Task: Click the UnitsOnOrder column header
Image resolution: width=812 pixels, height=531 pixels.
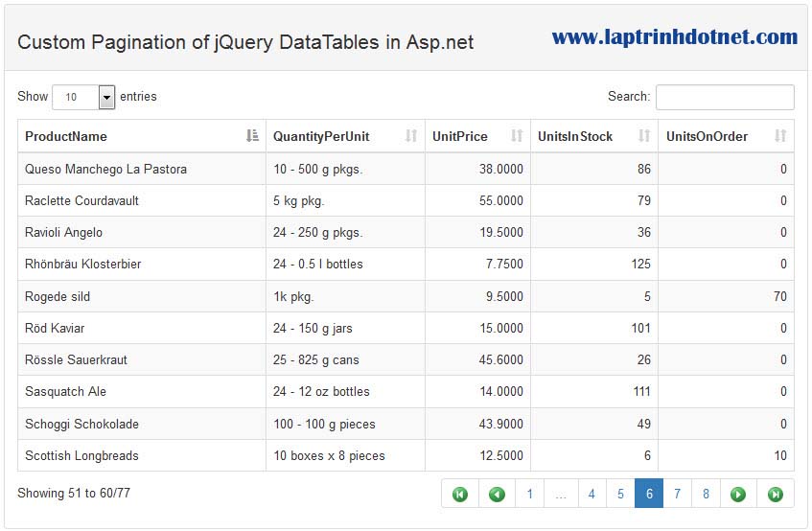Action: click(726, 136)
